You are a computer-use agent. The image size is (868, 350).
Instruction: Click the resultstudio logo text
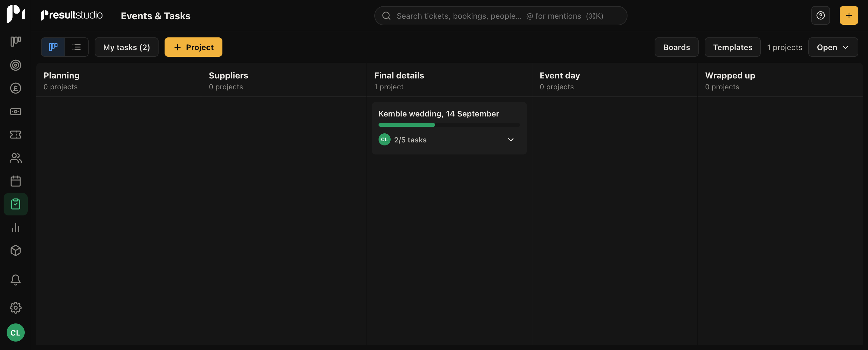click(71, 15)
